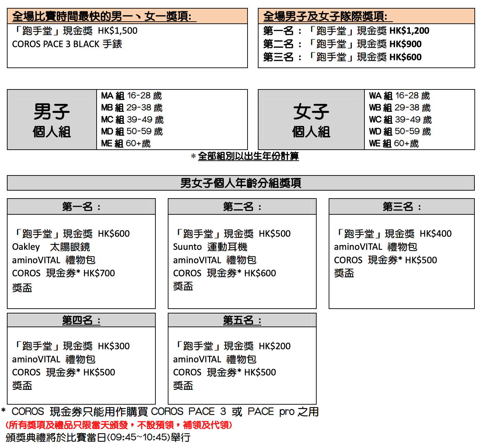Click the second place HK$500 cash prize

pyautogui.click(x=232, y=234)
